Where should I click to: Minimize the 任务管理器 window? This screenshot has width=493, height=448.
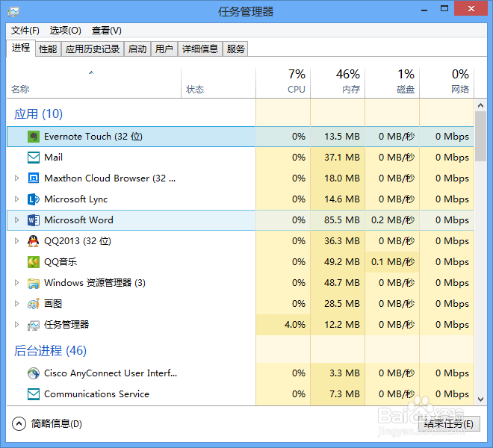click(424, 10)
